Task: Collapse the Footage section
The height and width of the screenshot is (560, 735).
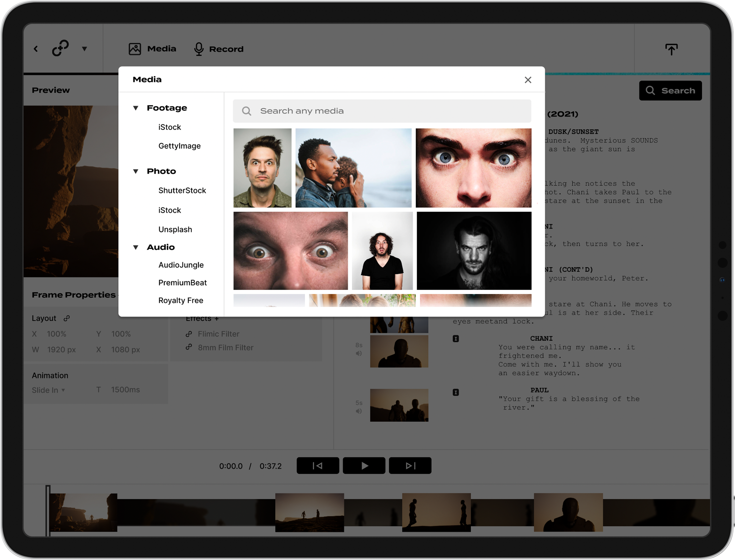Action: click(136, 108)
